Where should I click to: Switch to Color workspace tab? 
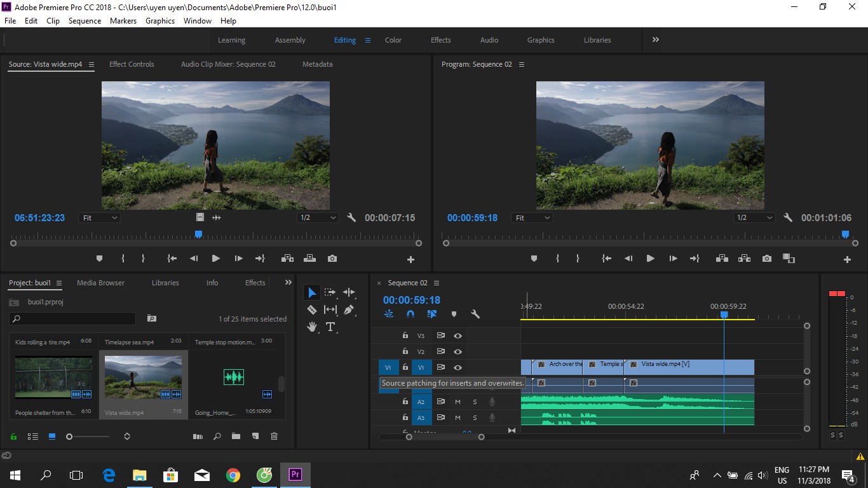pyautogui.click(x=393, y=40)
